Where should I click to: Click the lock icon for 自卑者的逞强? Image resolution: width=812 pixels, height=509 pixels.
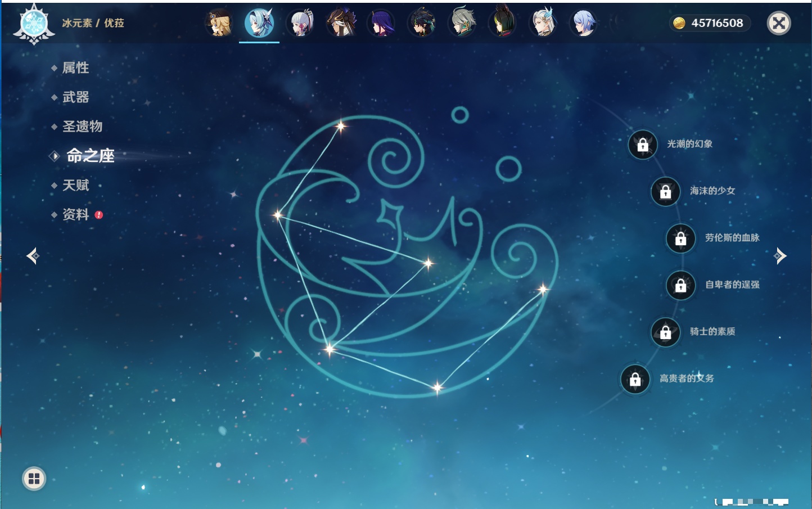(681, 285)
